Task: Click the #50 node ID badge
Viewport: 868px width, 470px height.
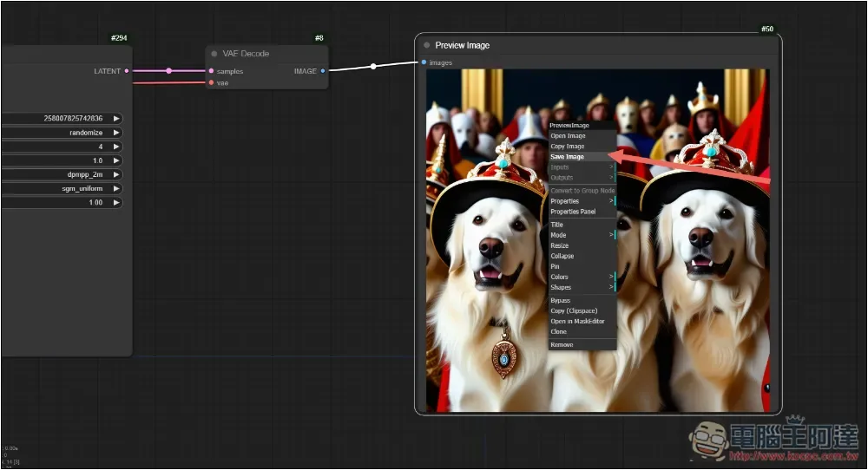Action: [767, 29]
